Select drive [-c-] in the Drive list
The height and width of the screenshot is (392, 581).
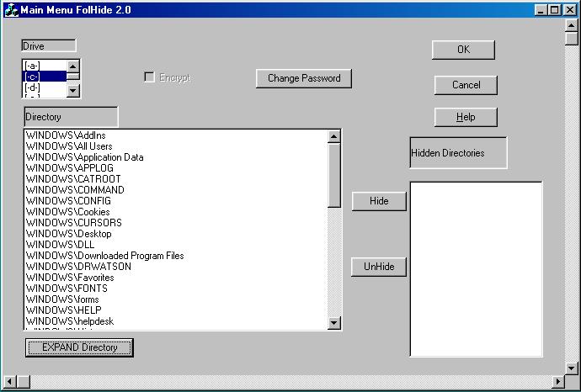tap(45, 77)
